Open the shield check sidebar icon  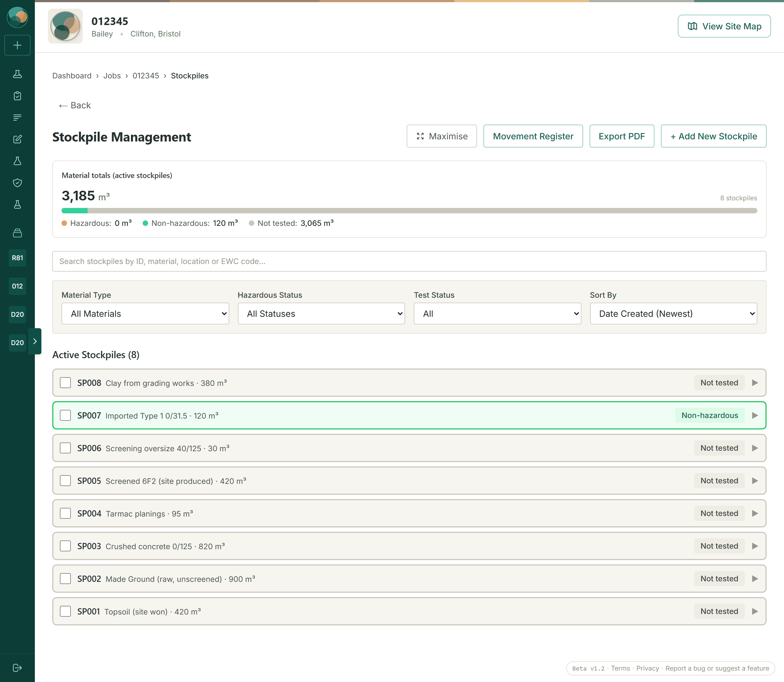17,183
